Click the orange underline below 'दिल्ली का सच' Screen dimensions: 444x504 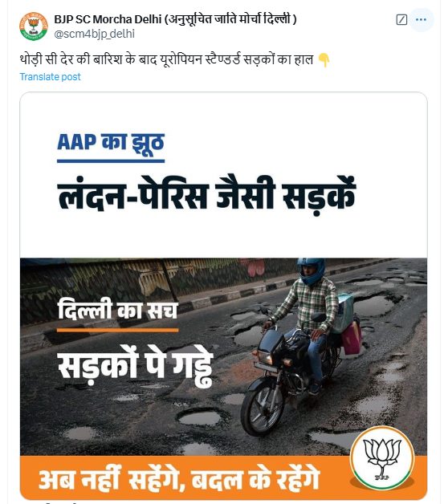click(x=118, y=330)
